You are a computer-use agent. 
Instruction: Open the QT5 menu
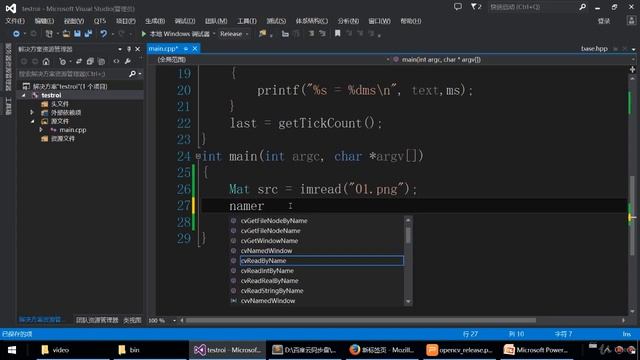(x=100, y=21)
